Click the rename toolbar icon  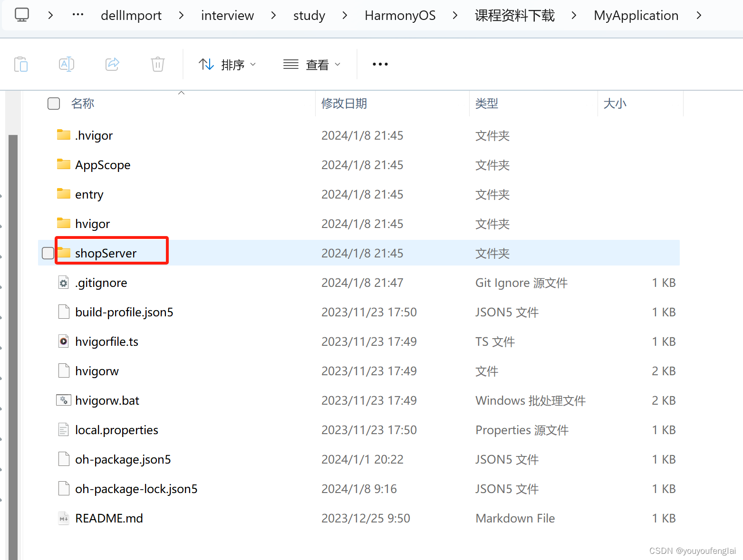67,64
